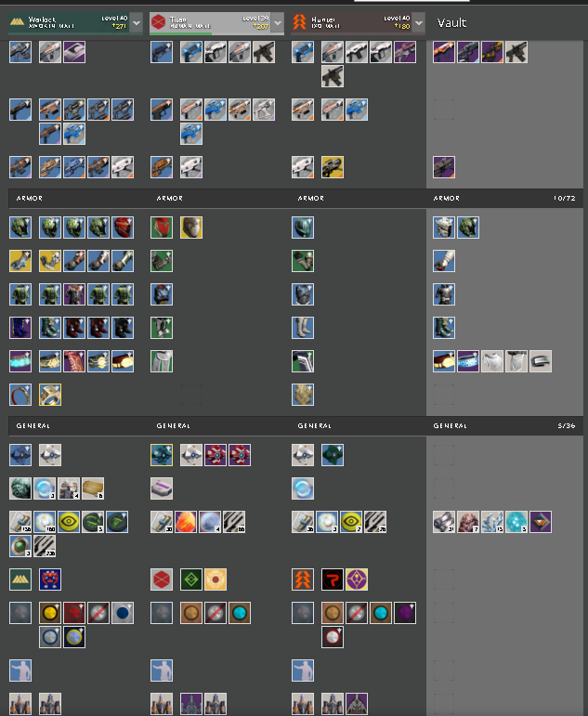Select the Hunter's blue glowing orb consumable

pyautogui.click(x=303, y=488)
